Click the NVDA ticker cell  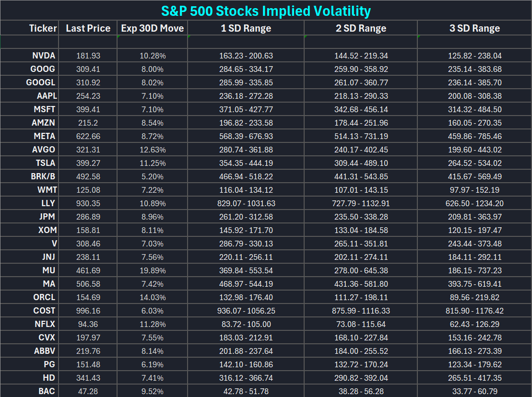tap(43, 56)
